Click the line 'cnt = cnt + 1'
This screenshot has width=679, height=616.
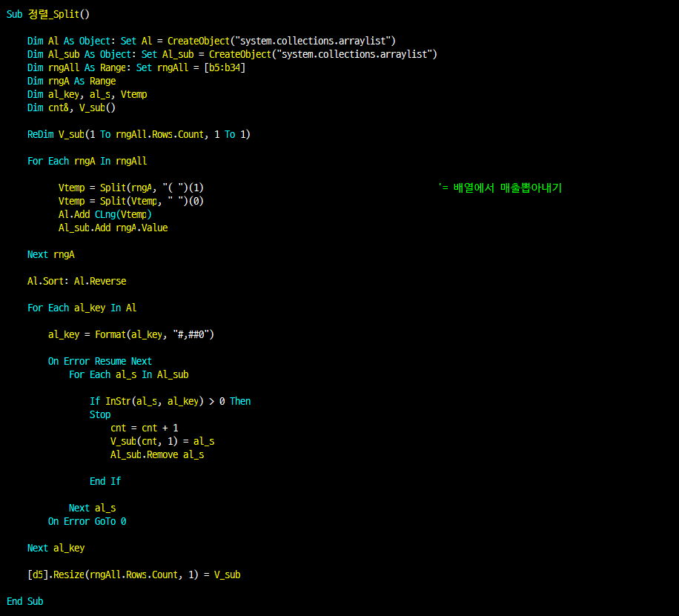(x=145, y=428)
